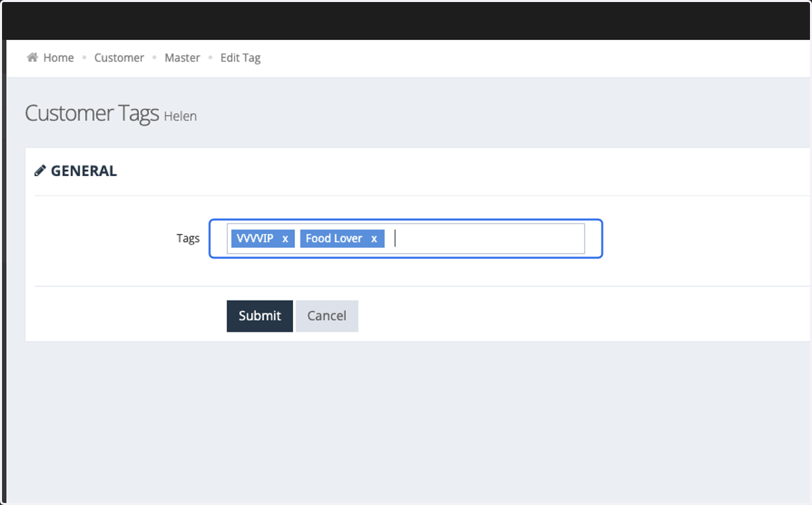Go to Home breadcrumb link
The image size is (812, 505).
click(x=58, y=58)
